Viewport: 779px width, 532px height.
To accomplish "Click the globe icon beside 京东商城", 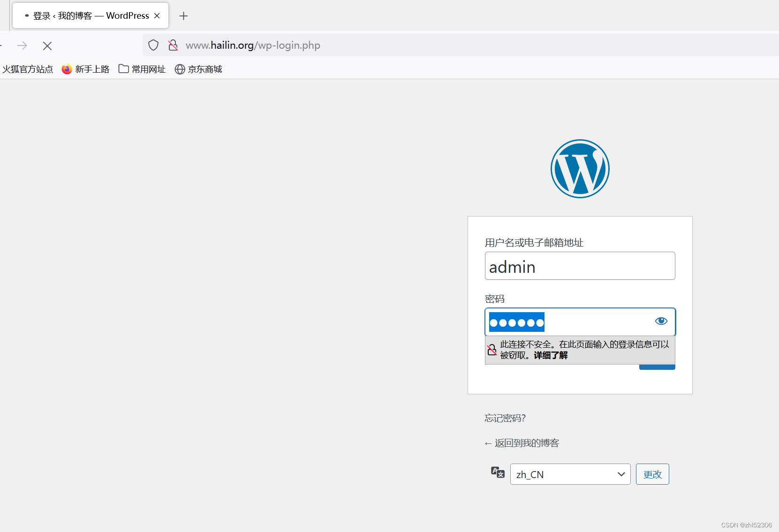I will pos(180,69).
